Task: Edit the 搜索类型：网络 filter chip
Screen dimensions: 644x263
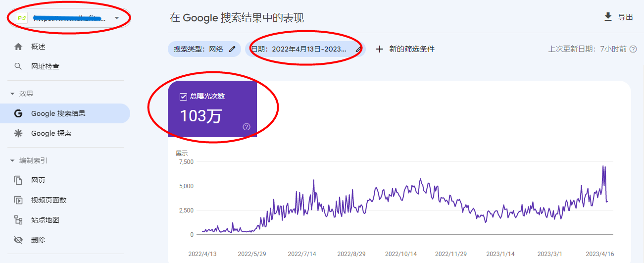Action: [232, 49]
